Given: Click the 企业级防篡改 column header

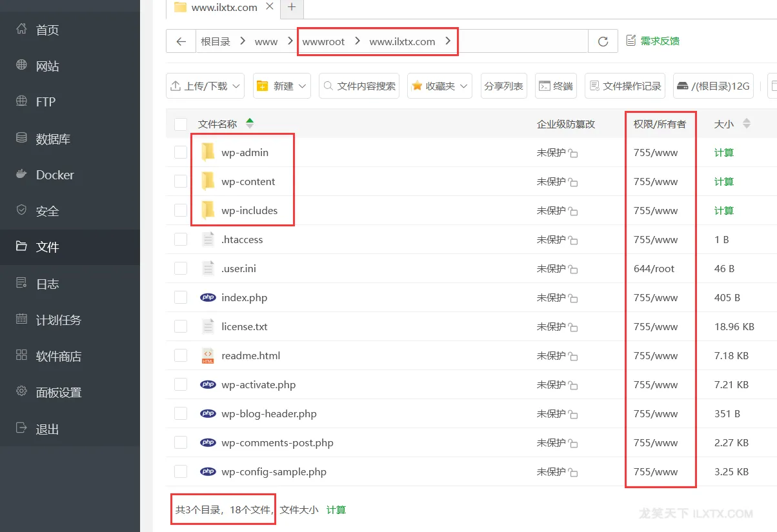Looking at the screenshot, I should coord(566,124).
